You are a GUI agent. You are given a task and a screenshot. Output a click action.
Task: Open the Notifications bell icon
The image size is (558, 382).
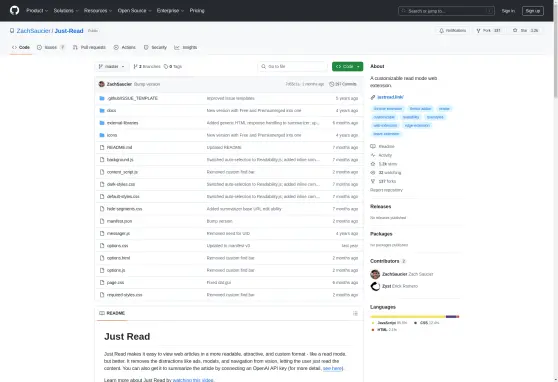click(x=441, y=31)
